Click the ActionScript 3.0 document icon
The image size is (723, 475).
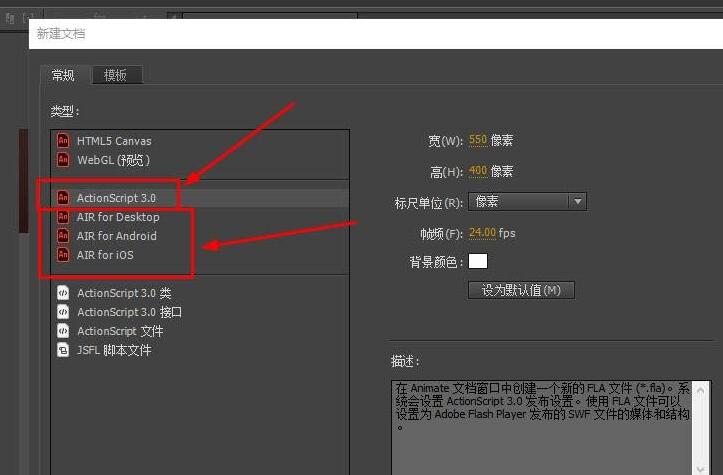(x=63, y=197)
